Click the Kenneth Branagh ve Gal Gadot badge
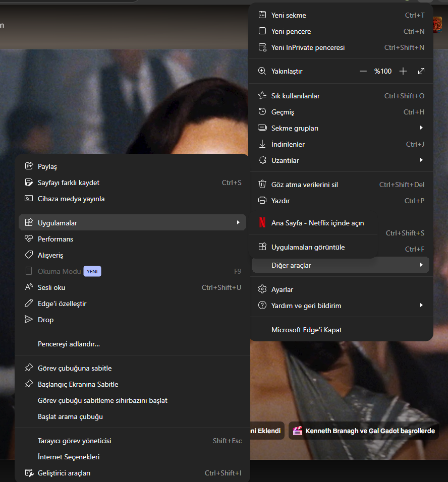The height and width of the screenshot is (482, 448). (364, 431)
